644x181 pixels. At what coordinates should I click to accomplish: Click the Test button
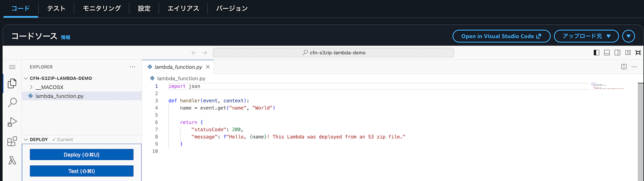pos(81,171)
